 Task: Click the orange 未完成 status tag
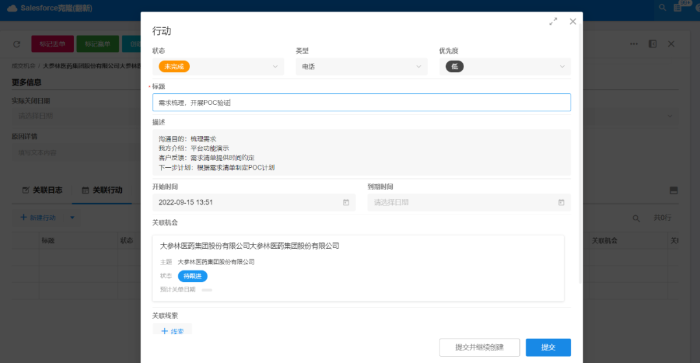click(x=174, y=67)
